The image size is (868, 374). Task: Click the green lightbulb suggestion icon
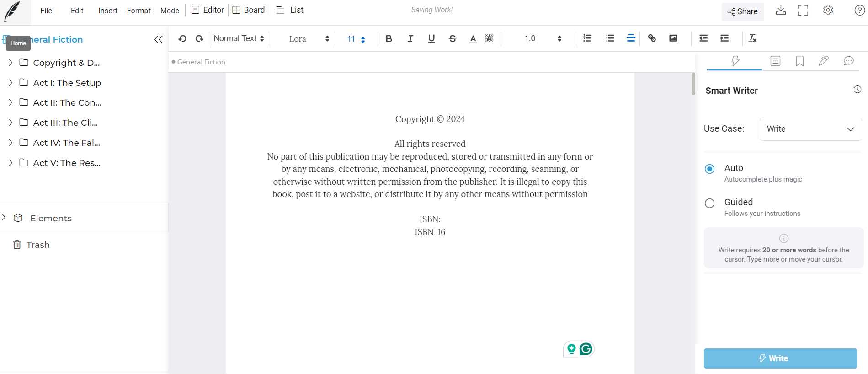coord(571,349)
